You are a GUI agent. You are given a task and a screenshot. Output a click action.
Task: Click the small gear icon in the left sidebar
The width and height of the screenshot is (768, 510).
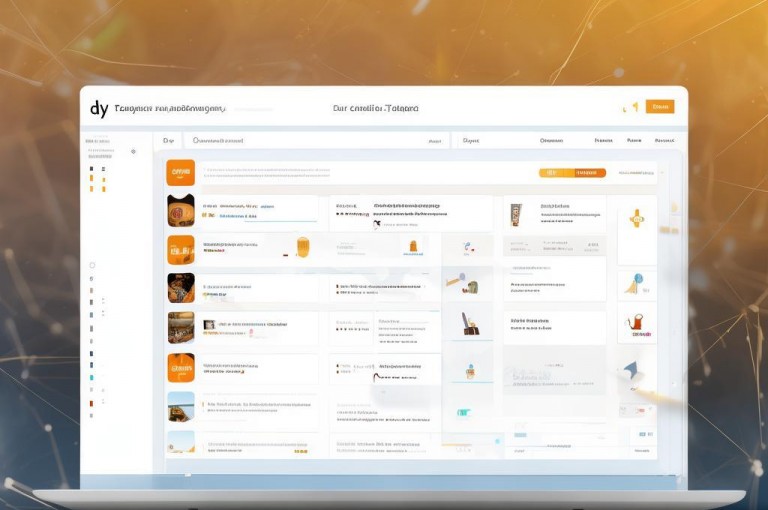(133, 152)
